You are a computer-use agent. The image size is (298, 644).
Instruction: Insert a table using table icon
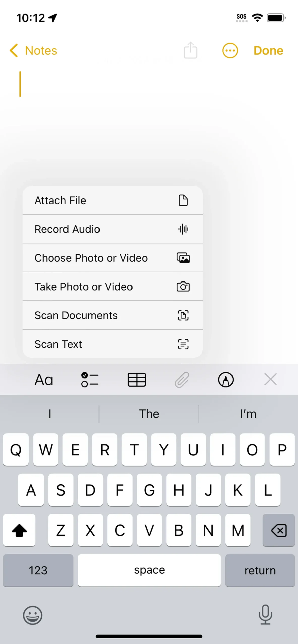click(137, 380)
